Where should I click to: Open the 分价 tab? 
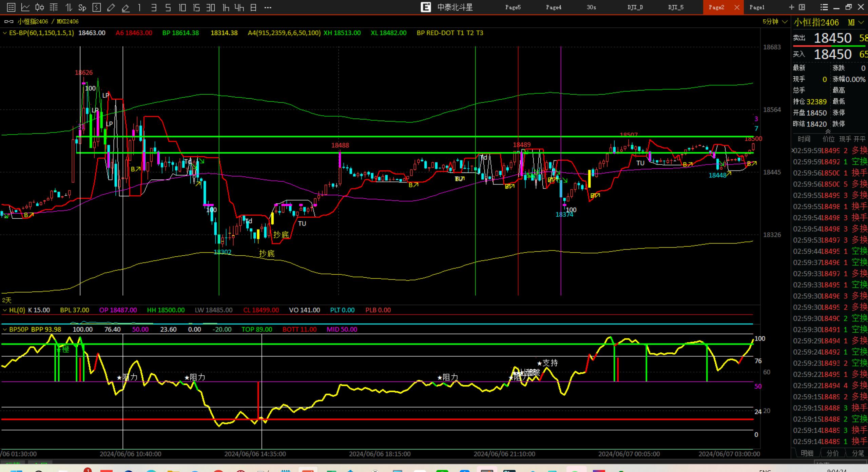point(832,453)
